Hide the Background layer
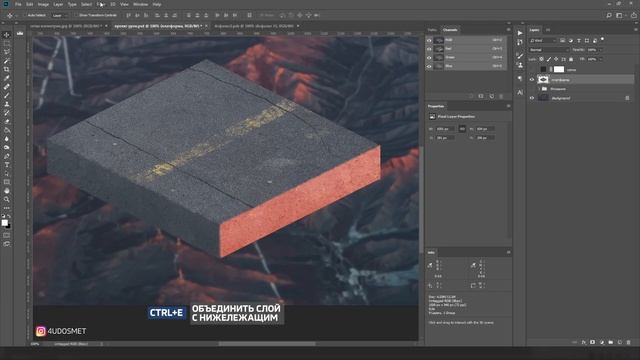640x360 pixels. pos(532,98)
